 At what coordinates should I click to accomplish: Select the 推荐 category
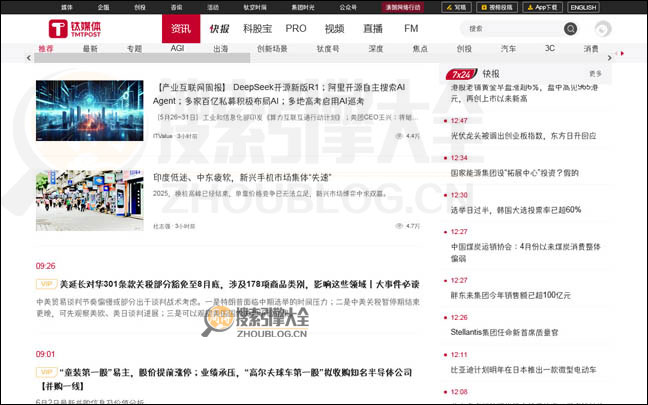(x=46, y=48)
